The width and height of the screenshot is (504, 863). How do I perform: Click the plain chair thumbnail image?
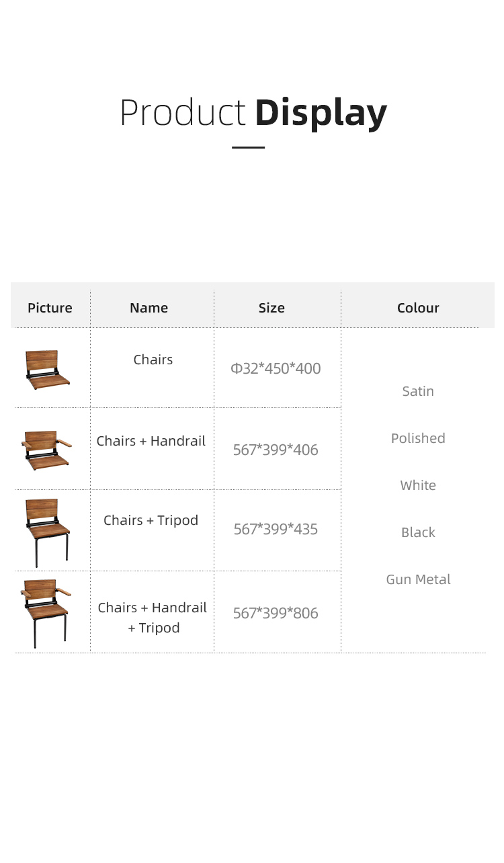coord(47,370)
